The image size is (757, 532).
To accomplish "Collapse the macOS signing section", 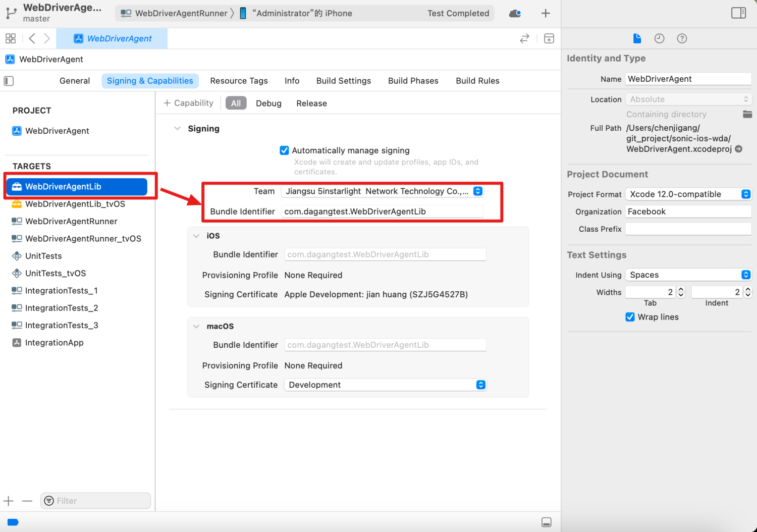I will click(196, 326).
